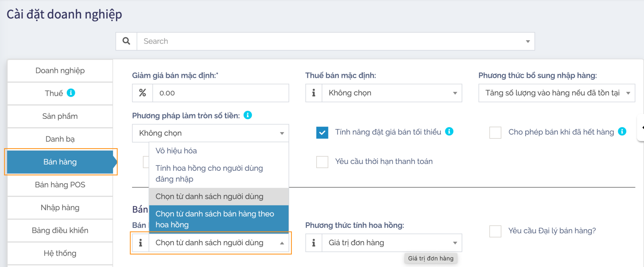Viewport: 644px width, 267px height.
Task: Click info icon beside Tính năng đặt giá bán tối thiểu
Action: [x=449, y=131]
